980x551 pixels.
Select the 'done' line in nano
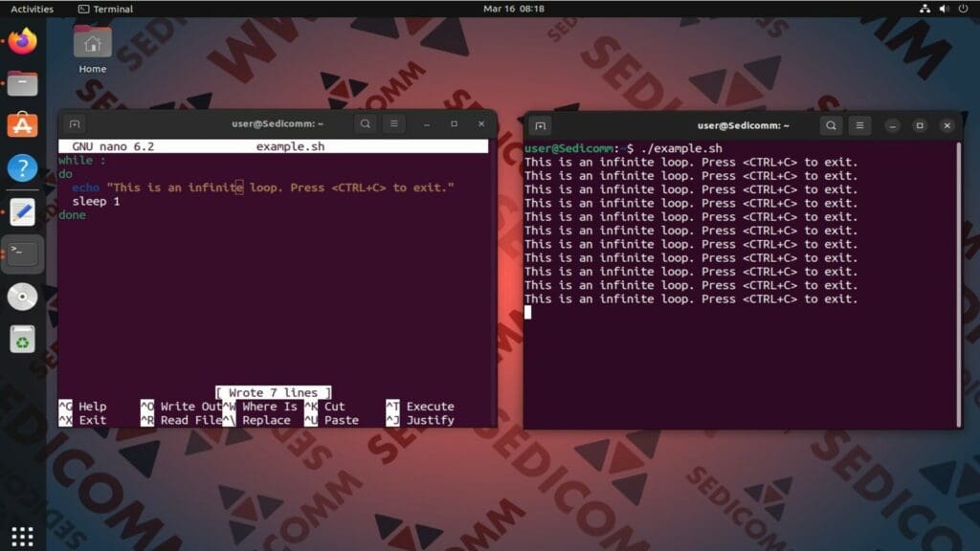pyautogui.click(x=72, y=215)
